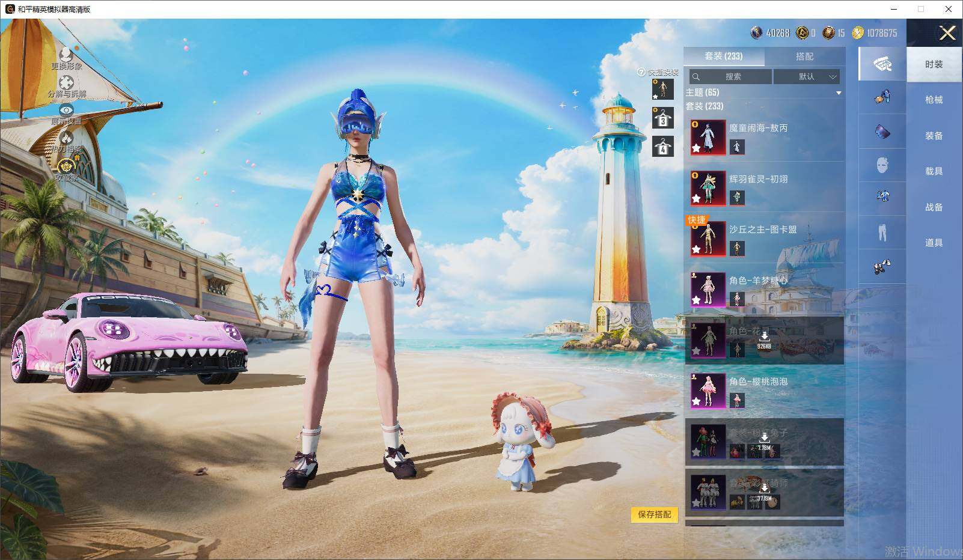The height and width of the screenshot is (560, 963).
Task: Toggle favorite star on 魔童闹海-敖丙
Action: tap(696, 148)
